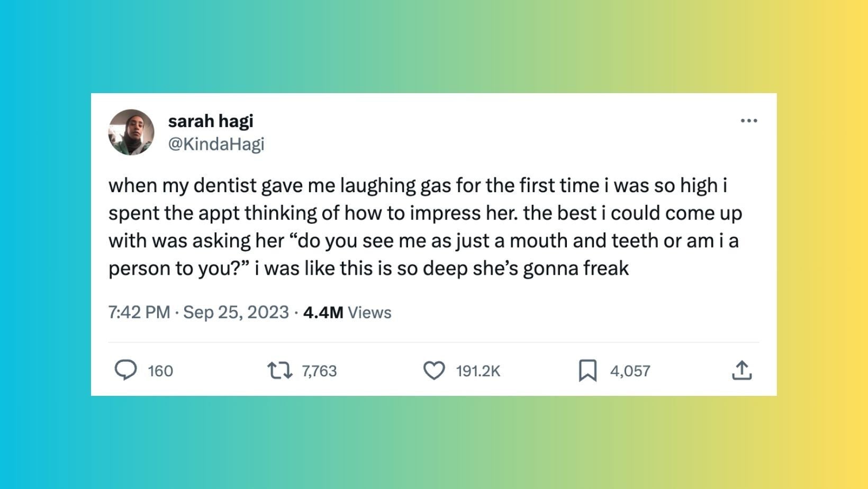This screenshot has width=868, height=489.
Task: Click sarah hagi's profile picture
Action: point(131,132)
